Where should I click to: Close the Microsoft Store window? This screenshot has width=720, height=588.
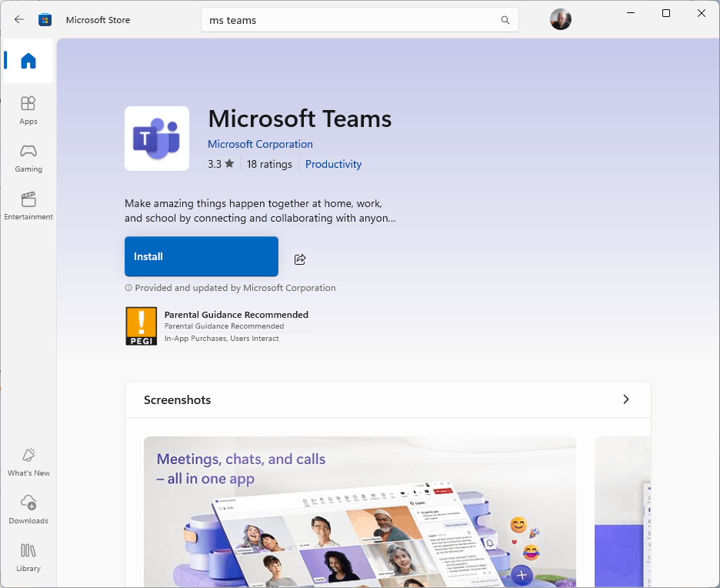click(x=702, y=13)
